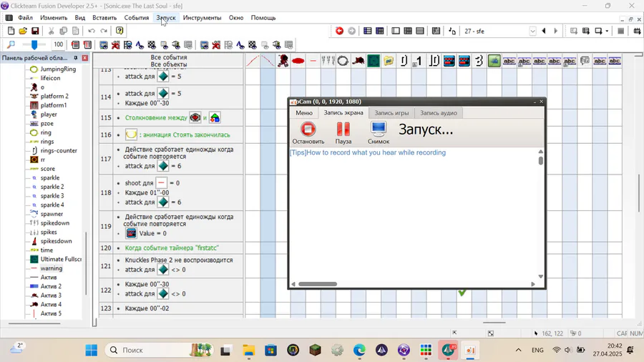
Task: Create a new file with New icon
Action: 11,31
